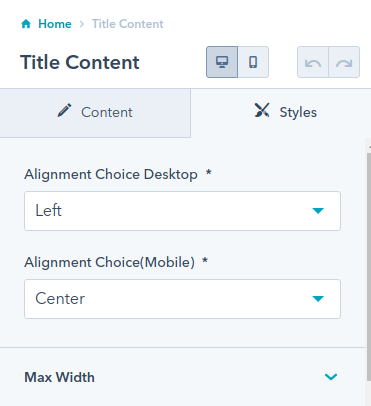
Task: Open the Alignment Choice Desktop dropdown
Action: coord(182,211)
